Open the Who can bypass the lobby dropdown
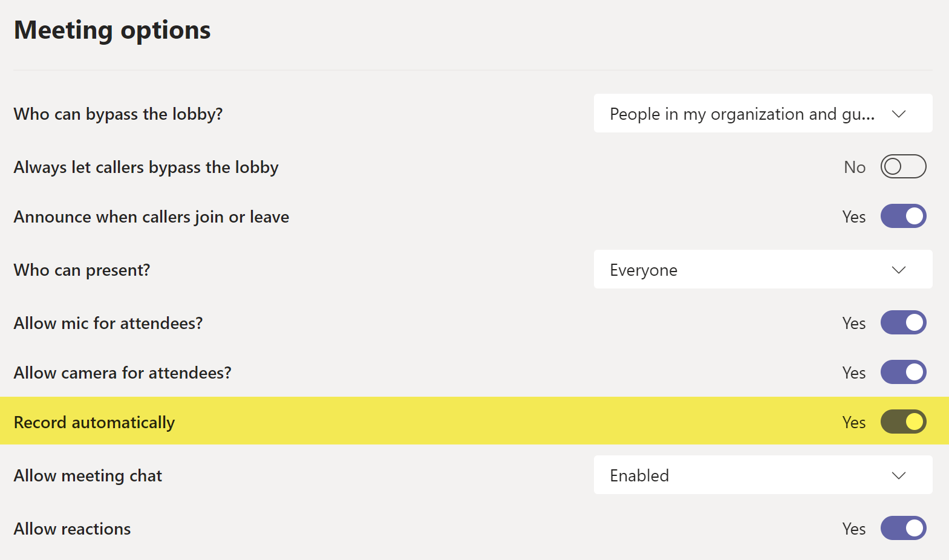 [763, 113]
